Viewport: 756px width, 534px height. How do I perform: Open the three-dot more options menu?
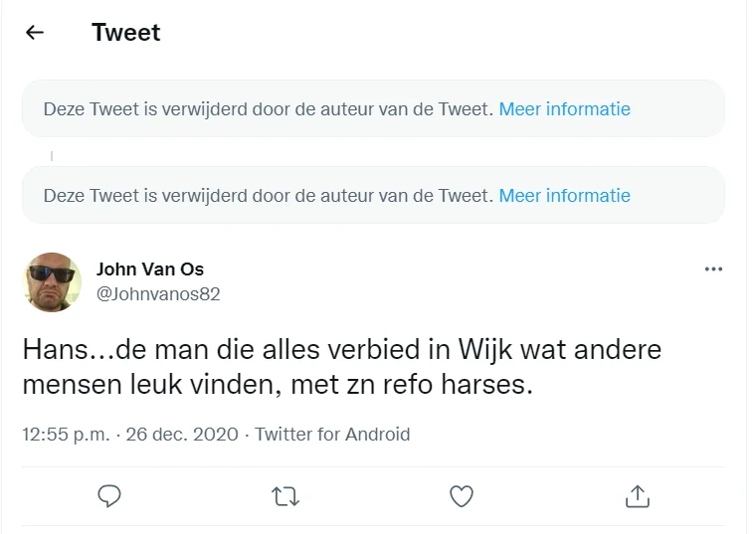713,268
